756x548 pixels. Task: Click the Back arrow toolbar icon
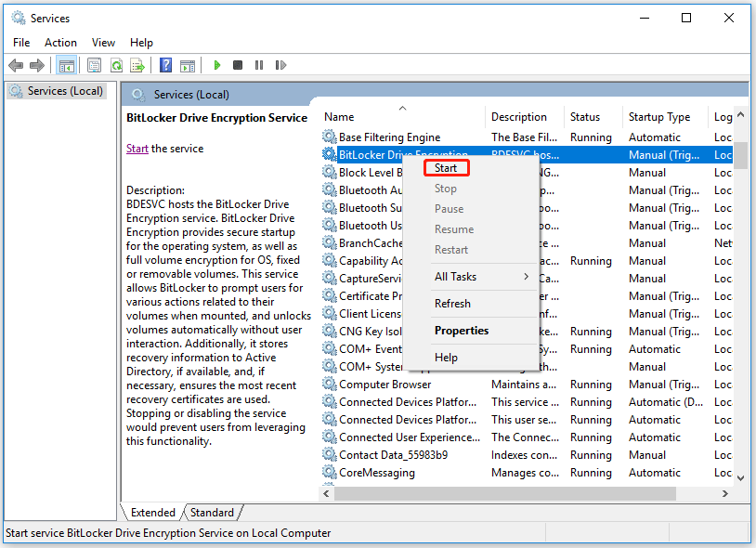point(16,65)
